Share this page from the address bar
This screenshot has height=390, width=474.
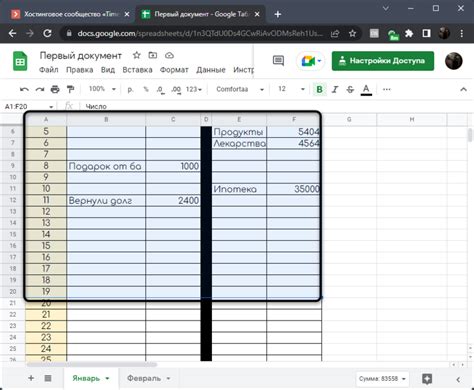coord(335,33)
